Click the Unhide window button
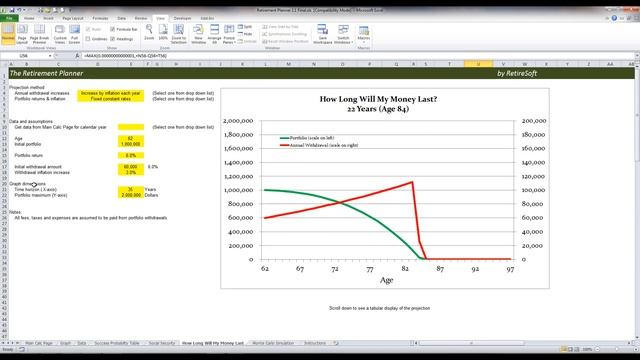Screen dimensions: 640x360 point(247,41)
